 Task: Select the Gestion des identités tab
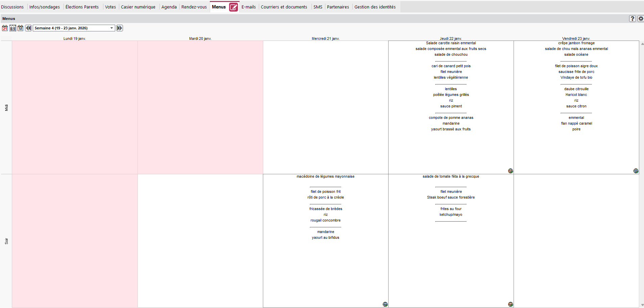375,7
